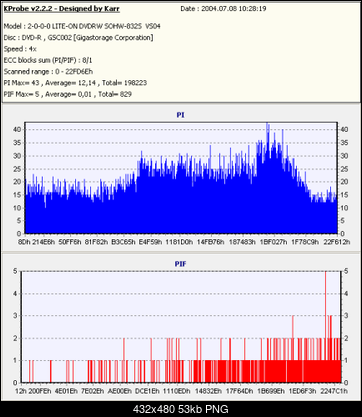Click the PIF axis label 2247C1h
This screenshot has width=362, height=417.
coord(333,391)
